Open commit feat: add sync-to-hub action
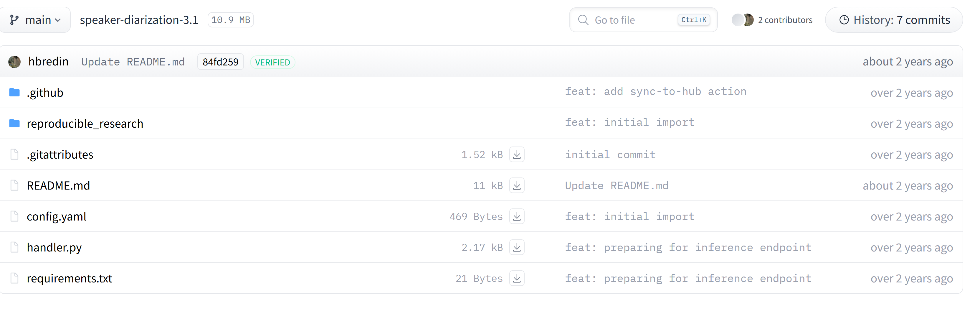 (655, 91)
